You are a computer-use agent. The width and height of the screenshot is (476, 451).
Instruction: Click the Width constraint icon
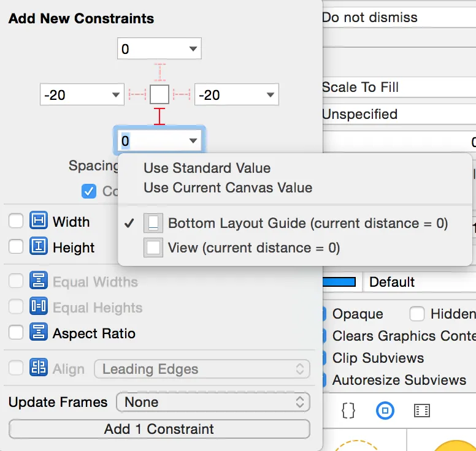coord(39,221)
